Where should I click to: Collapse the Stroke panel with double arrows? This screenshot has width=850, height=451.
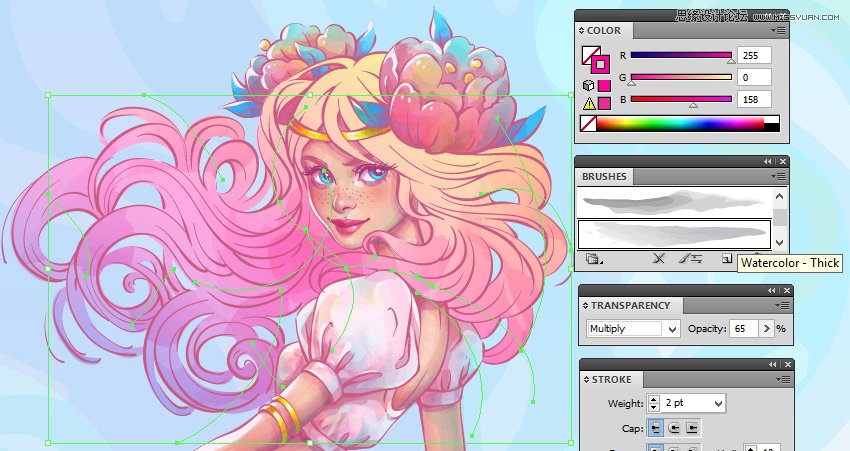772,365
